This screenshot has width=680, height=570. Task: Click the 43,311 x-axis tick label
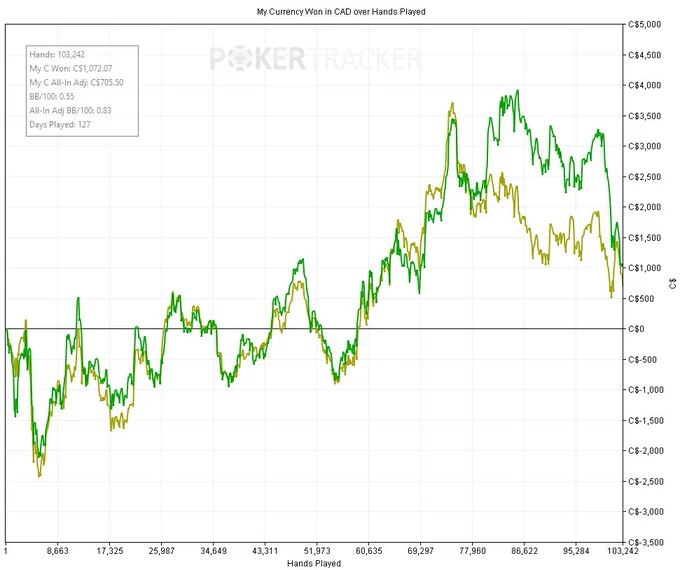(x=265, y=551)
